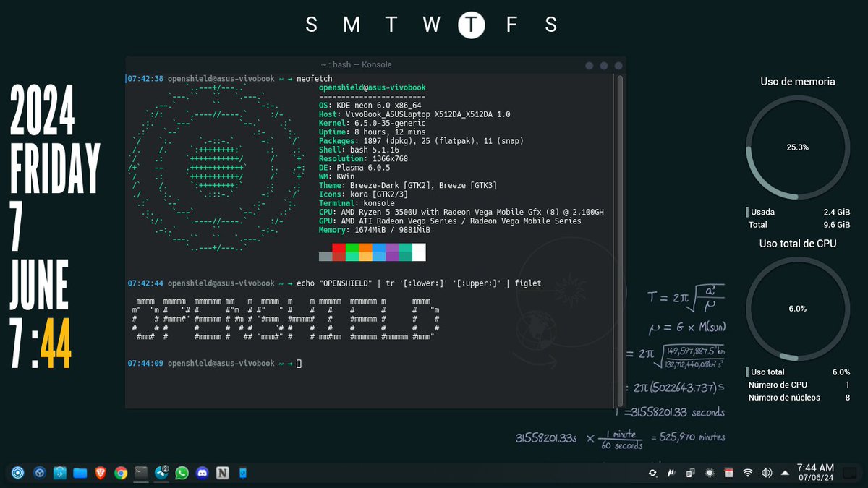This screenshot has width=868, height=488.
Task: Click the 'Host: VivoBook_ASUSLaptop' line
Action: click(x=414, y=114)
